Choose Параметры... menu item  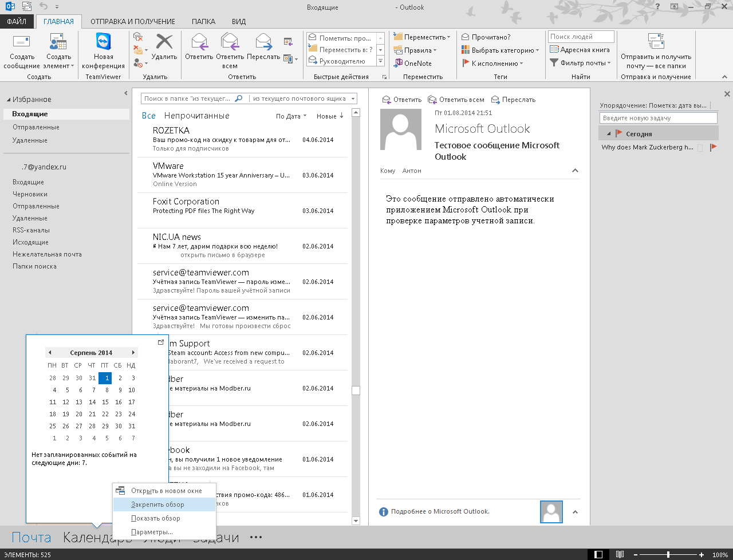pos(164,532)
